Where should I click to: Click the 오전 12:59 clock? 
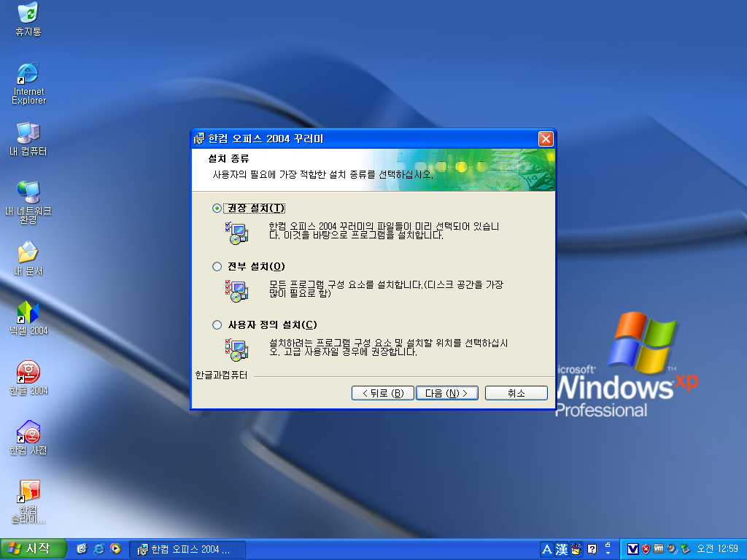click(717, 549)
